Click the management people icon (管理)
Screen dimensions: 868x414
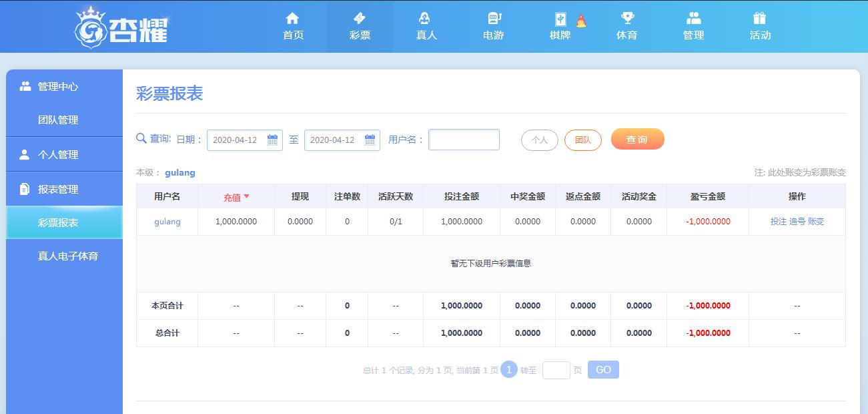[x=693, y=19]
